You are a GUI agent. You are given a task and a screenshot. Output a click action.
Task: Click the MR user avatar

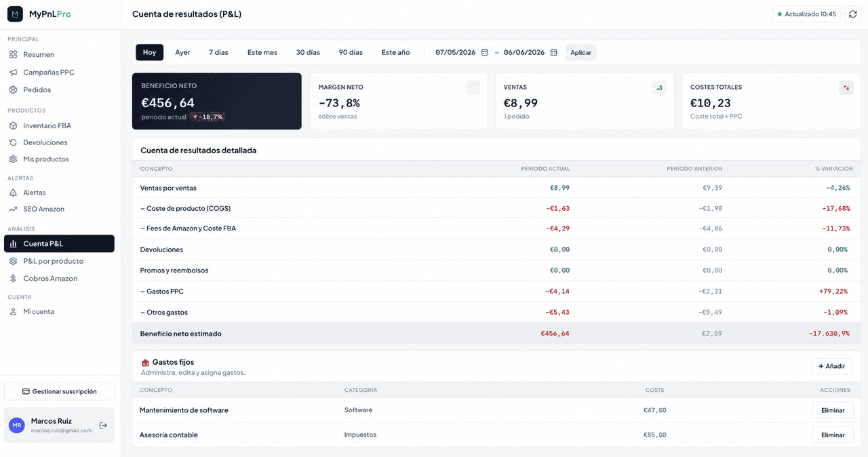click(x=17, y=425)
